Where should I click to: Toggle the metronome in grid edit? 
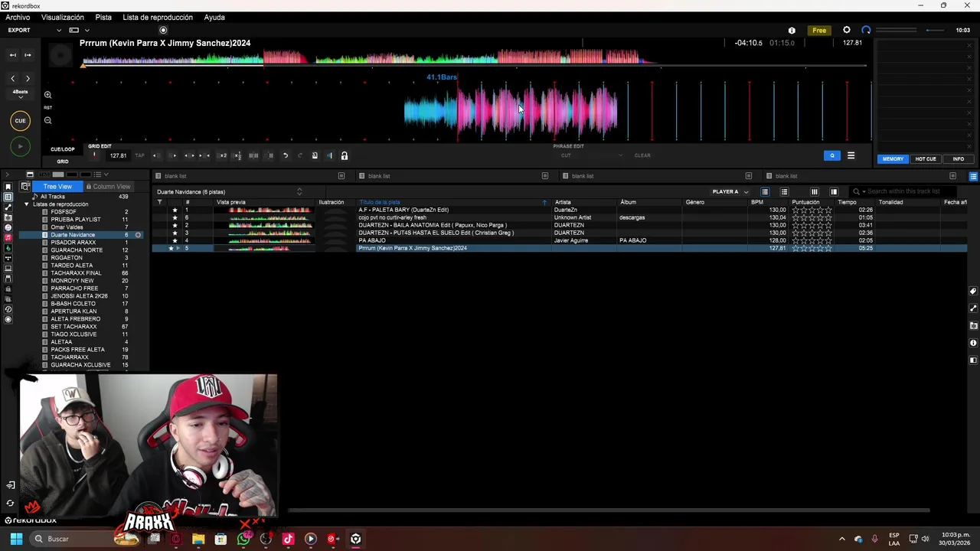(x=315, y=155)
